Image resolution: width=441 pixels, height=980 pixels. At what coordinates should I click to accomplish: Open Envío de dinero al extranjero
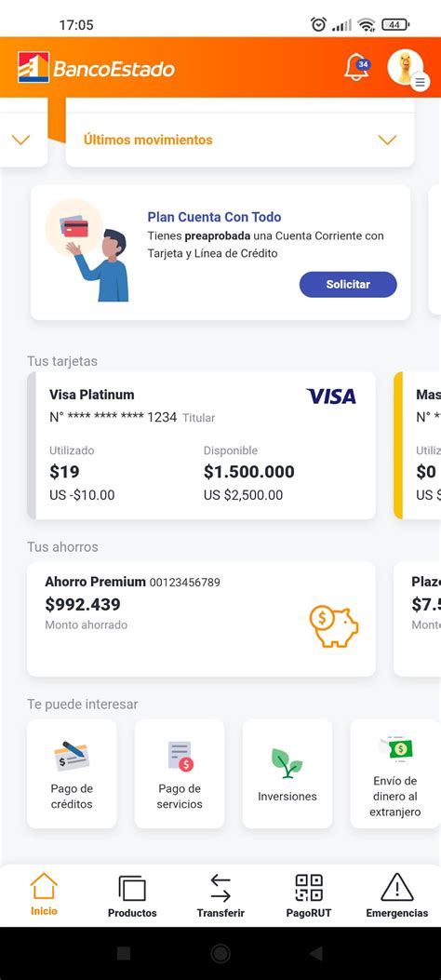point(395,773)
